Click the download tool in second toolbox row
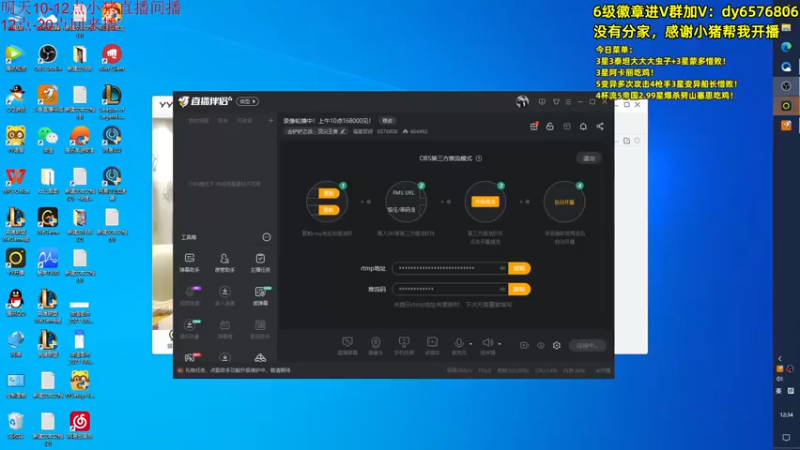Viewport: 800px width, 450px height. tap(224, 295)
